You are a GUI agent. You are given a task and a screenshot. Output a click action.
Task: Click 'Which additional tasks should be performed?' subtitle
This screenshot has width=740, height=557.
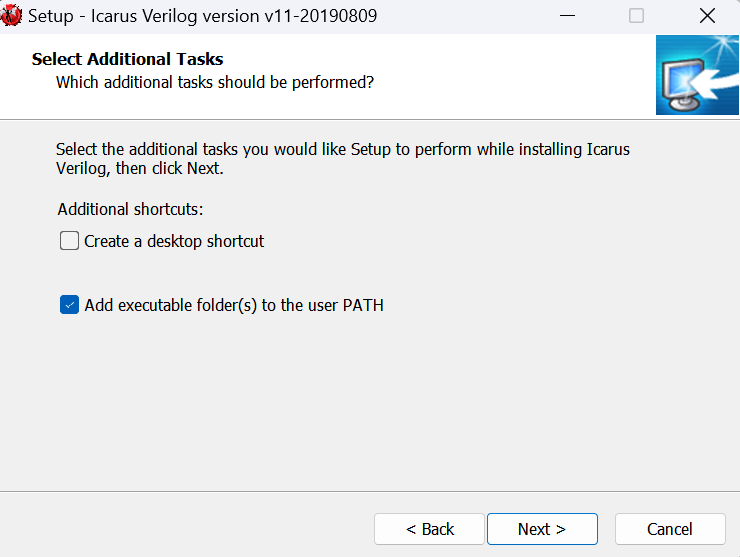coord(215,82)
